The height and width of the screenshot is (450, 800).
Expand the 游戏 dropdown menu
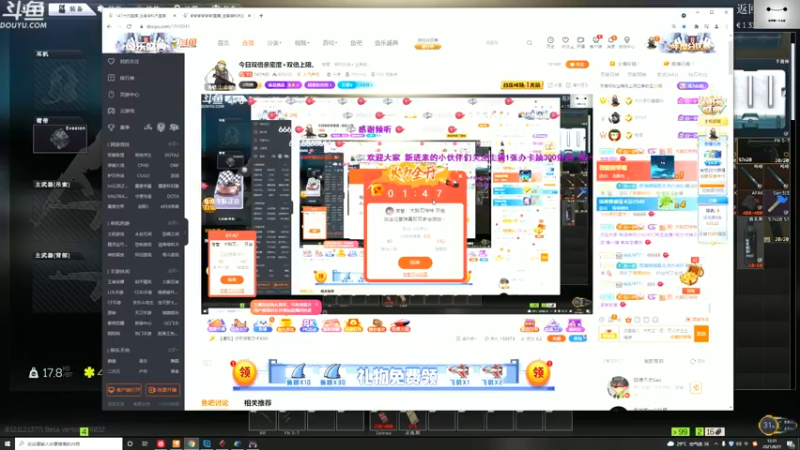[x=329, y=43]
